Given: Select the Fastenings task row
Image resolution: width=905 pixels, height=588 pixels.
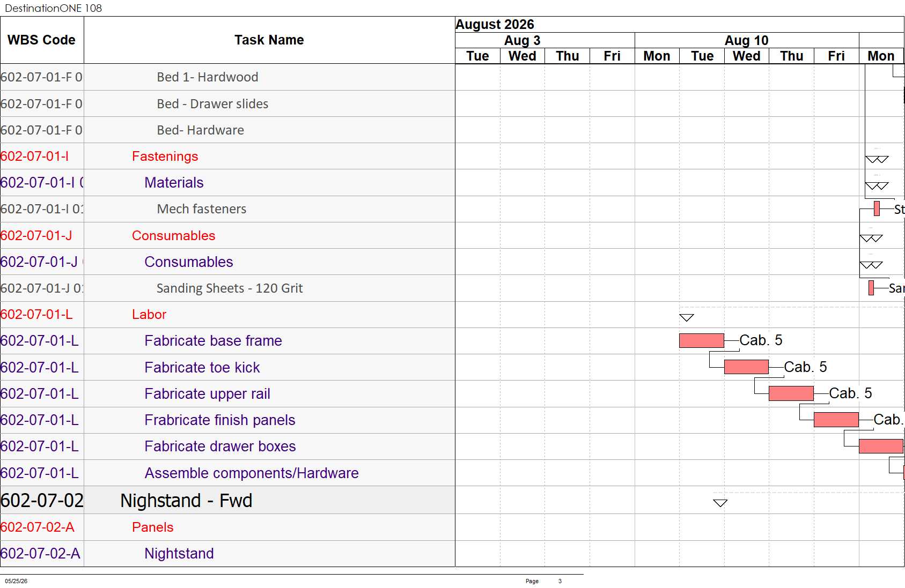Looking at the screenshot, I should (x=227, y=156).
